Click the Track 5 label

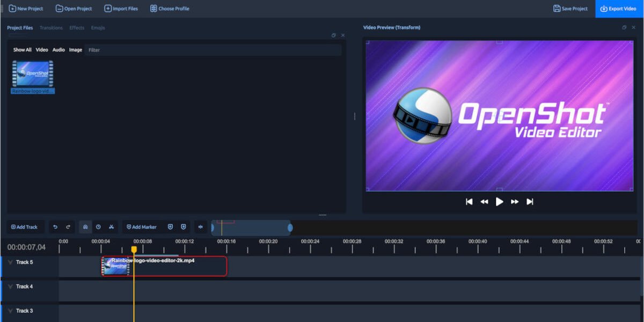[25, 262]
